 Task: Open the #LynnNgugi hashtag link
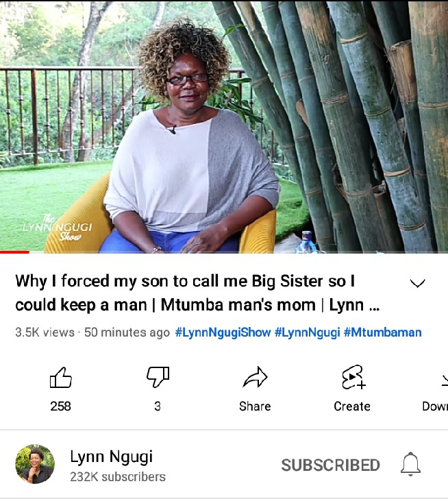click(x=307, y=332)
